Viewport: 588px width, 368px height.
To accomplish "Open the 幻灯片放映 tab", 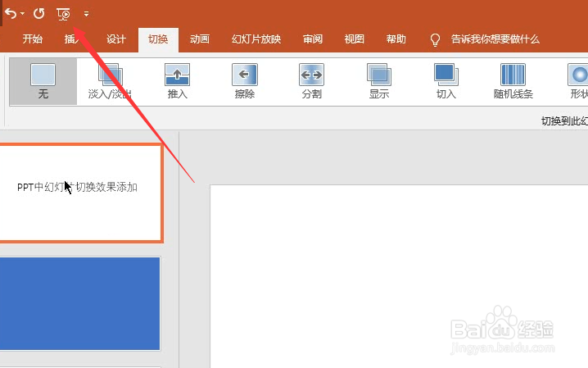I will (256, 39).
